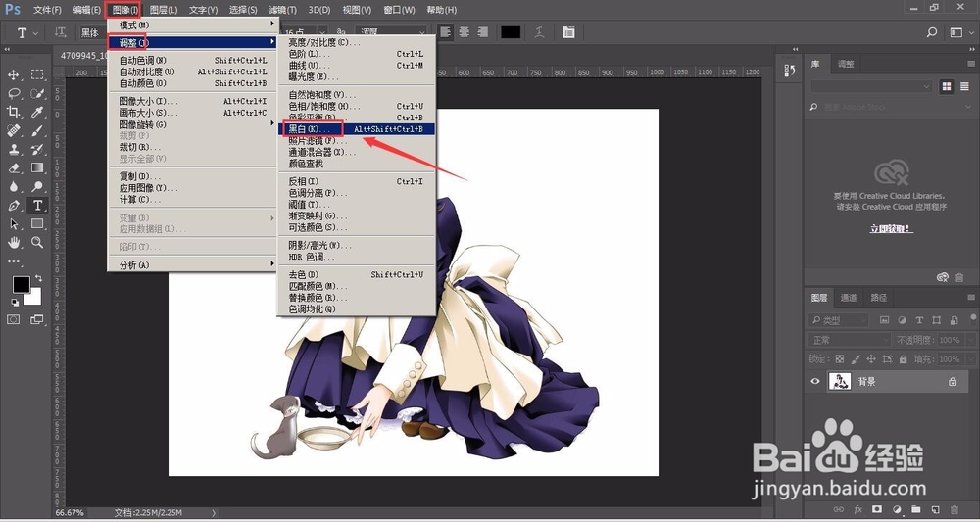Select the Path Selection tool
The image size is (980, 522).
click(13, 224)
